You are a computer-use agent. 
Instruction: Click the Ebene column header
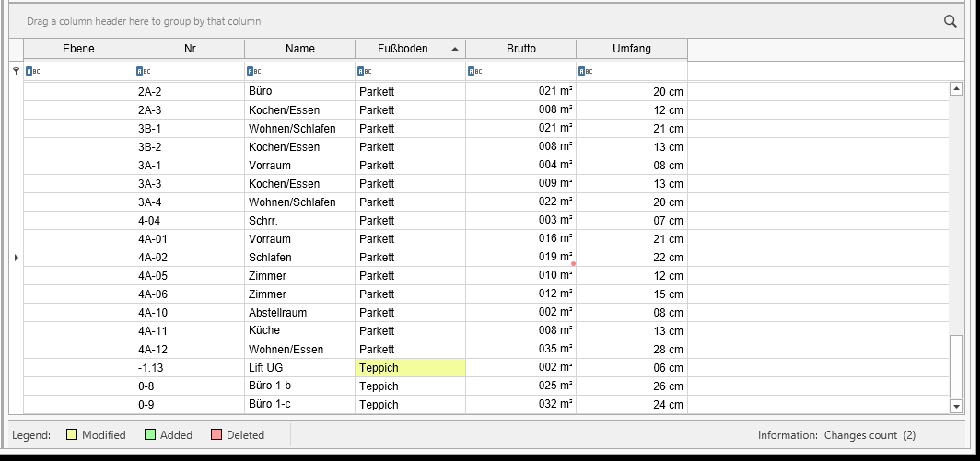click(x=79, y=49)
